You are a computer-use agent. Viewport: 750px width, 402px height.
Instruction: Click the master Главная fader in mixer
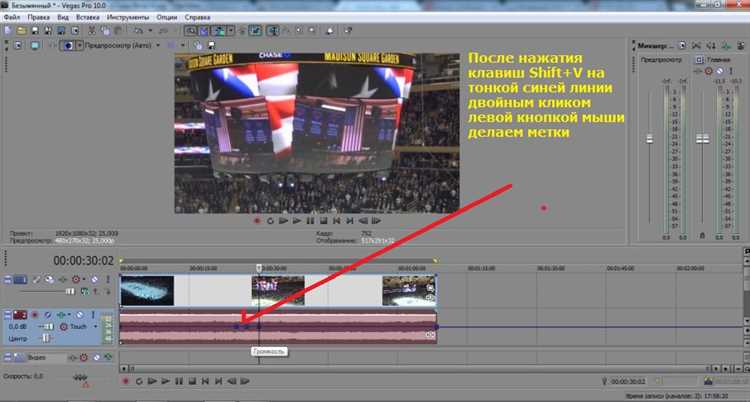tap(703, 139)
